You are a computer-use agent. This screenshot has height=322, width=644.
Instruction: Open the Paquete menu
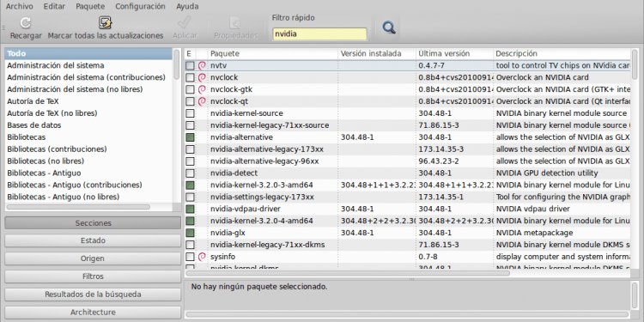[90, 6]
